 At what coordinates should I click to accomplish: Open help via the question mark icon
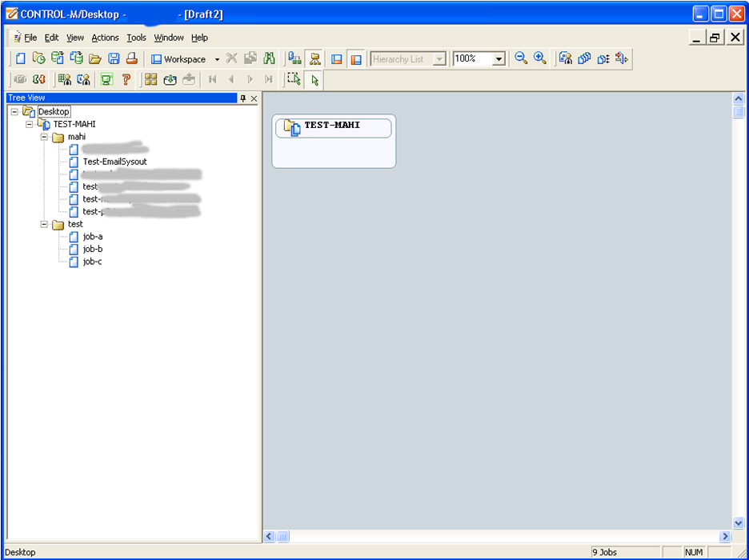point(126,79)
